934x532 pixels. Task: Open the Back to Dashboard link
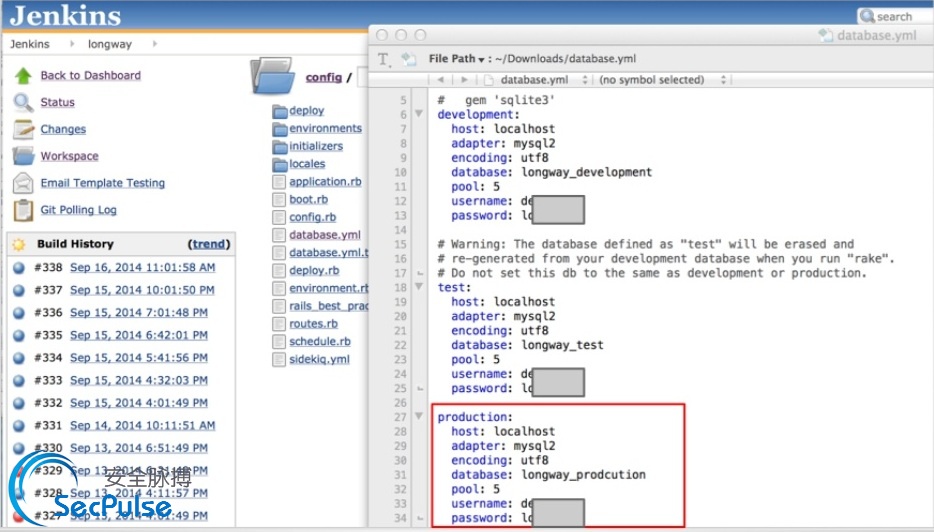coord(91,76)
